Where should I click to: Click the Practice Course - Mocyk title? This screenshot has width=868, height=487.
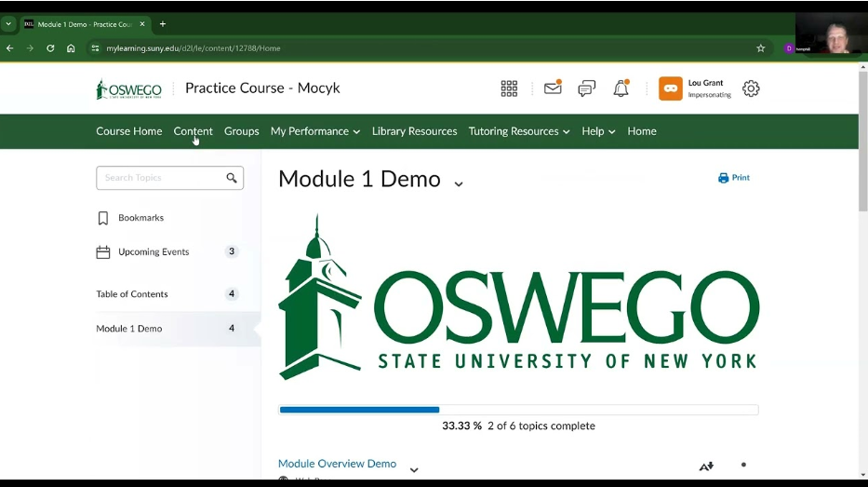262,88
